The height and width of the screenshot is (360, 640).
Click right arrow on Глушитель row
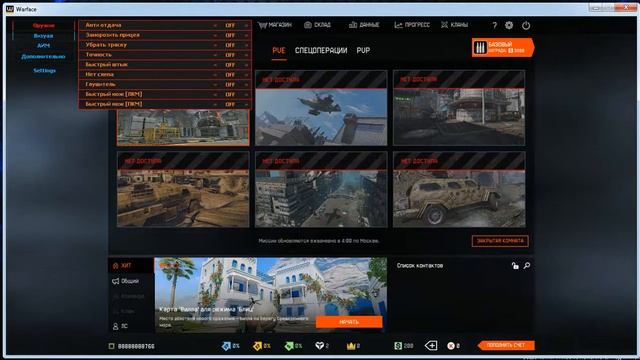(246, 84)
